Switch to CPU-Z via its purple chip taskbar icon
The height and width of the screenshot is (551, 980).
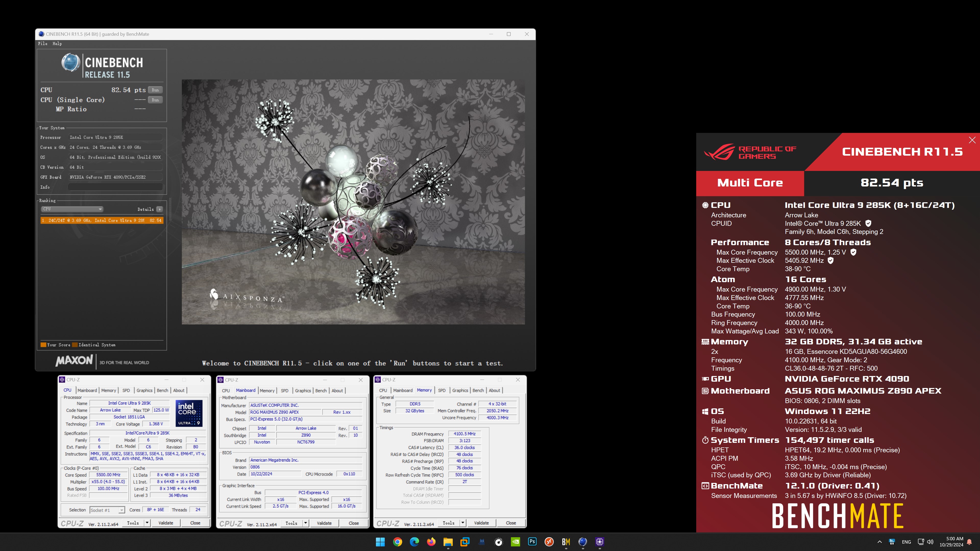click(x=599, y=542)
